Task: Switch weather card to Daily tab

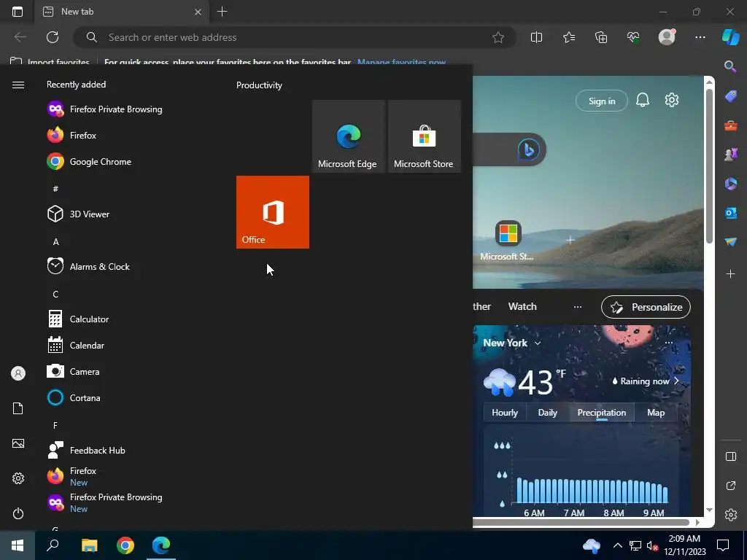Action: [x=547, y=413]
